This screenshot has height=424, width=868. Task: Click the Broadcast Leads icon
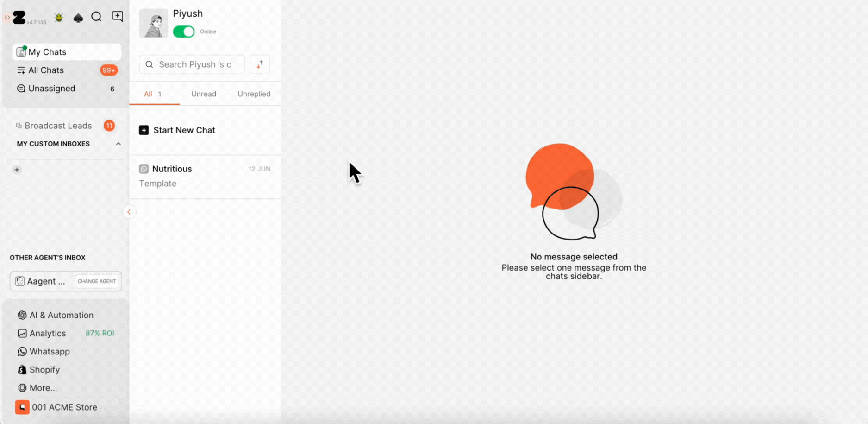pos(19,126)
